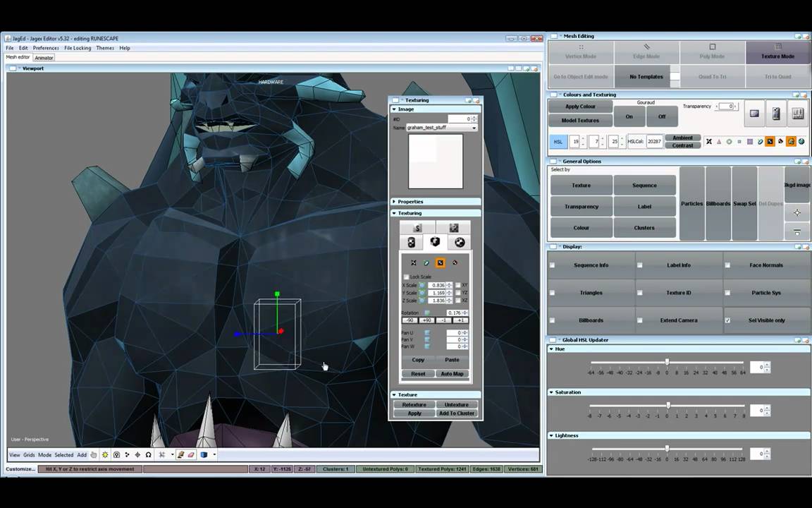Viewport: 812px width, 508px height.
Task: Select the cylinder mapping tab icon
Action: [411, 242]
